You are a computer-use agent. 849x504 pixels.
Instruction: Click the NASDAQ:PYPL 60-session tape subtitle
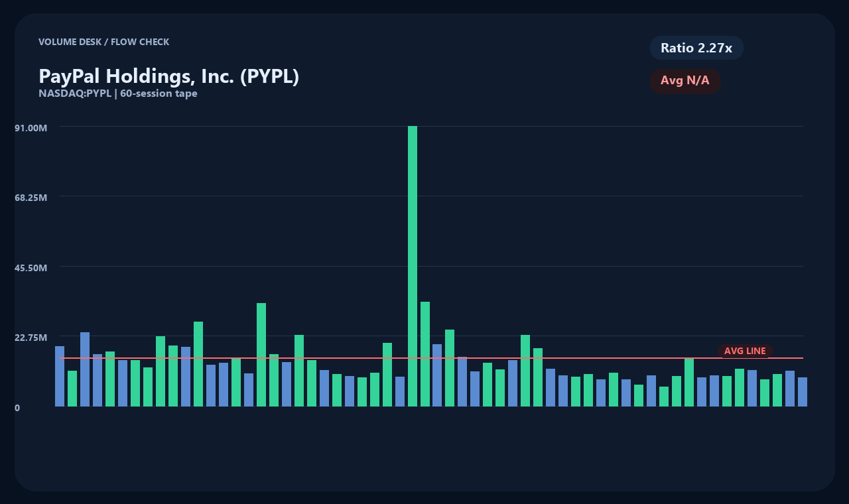pyautogui.click(x=118, y=94)
